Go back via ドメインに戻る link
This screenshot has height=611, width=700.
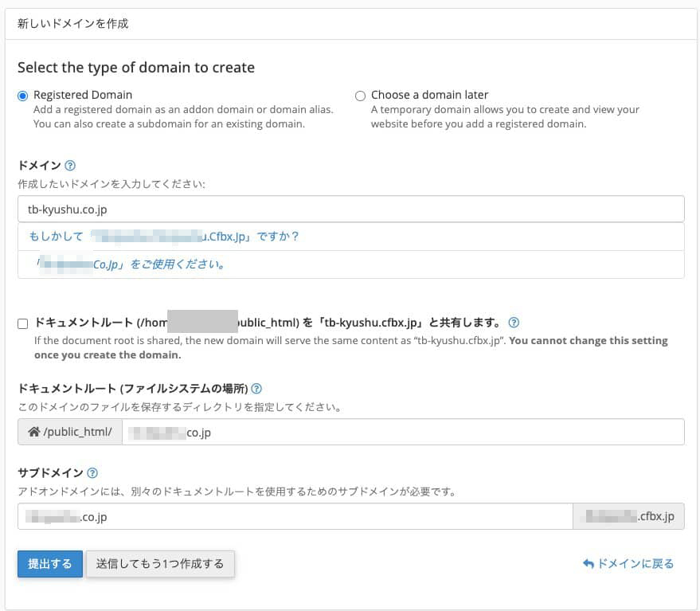(x=628, y=564)
